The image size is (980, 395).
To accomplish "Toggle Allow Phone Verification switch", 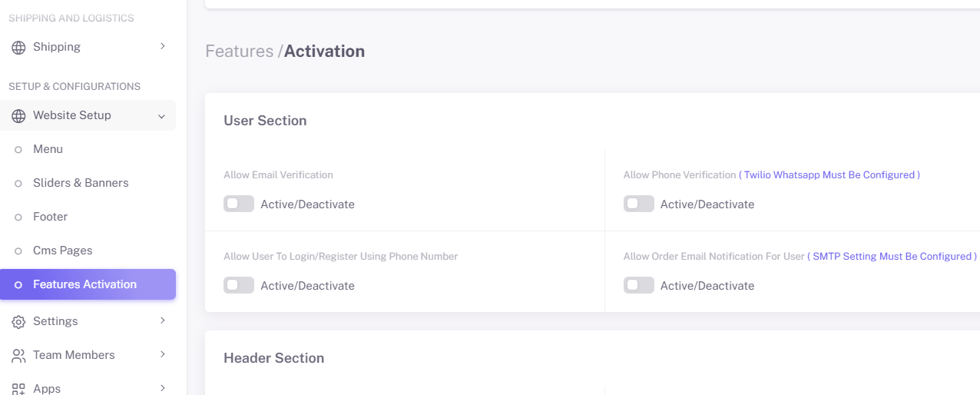I will [639, 204].
